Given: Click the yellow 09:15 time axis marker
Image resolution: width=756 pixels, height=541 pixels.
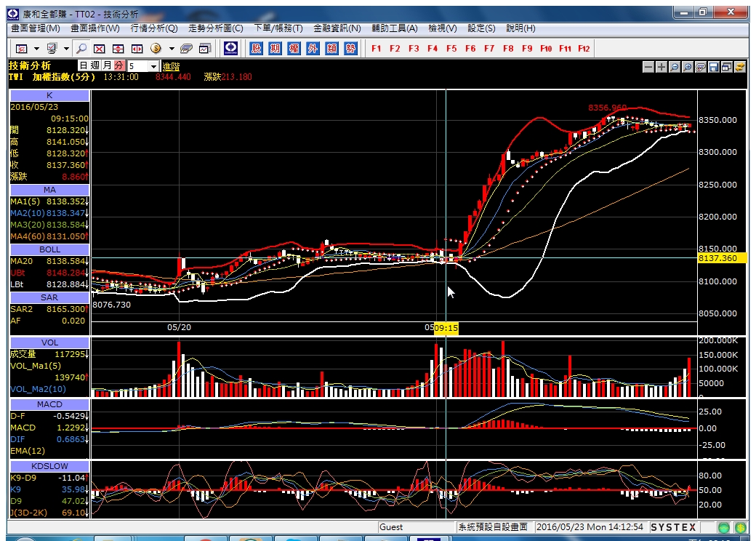Looking at the screenshot, I should pos(446,328).
